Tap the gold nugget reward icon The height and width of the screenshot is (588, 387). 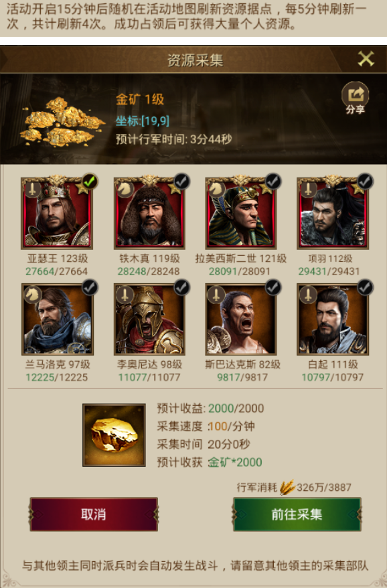114,435
